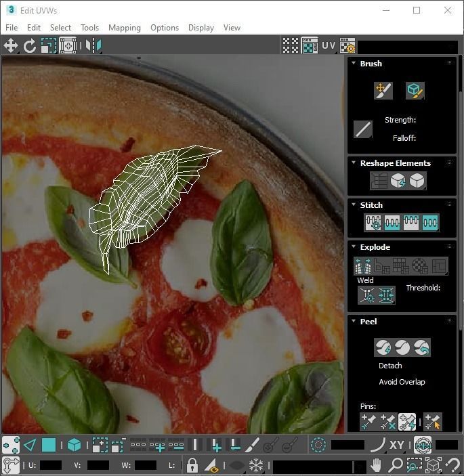Click the Stitch To Target icon
The image size is (464, 476).
click(373, 223)
